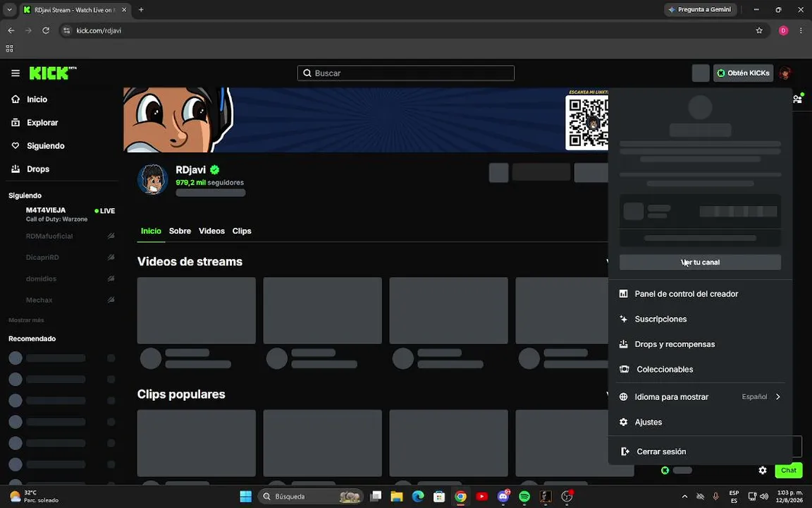Focus the Buscar search field
This screenshot has height=508, width=812.
(406, 73)
